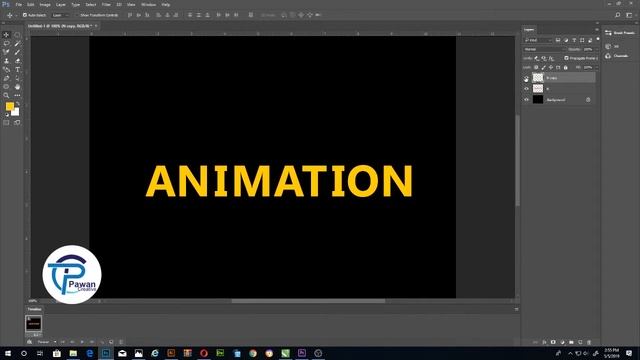The height and width of the screenshot is (360, 640).
Task: Open the layer filter Kind dropdown
Action: (x=538, y=40)
